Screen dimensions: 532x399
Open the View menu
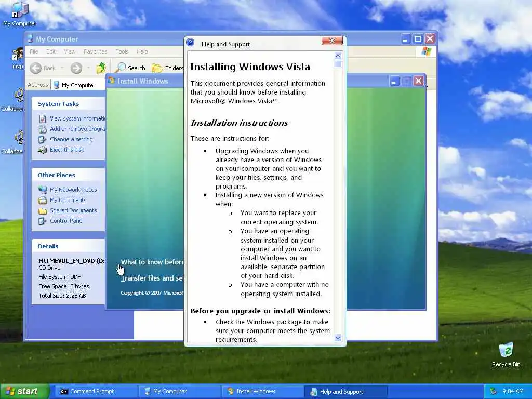coord(70,51)
